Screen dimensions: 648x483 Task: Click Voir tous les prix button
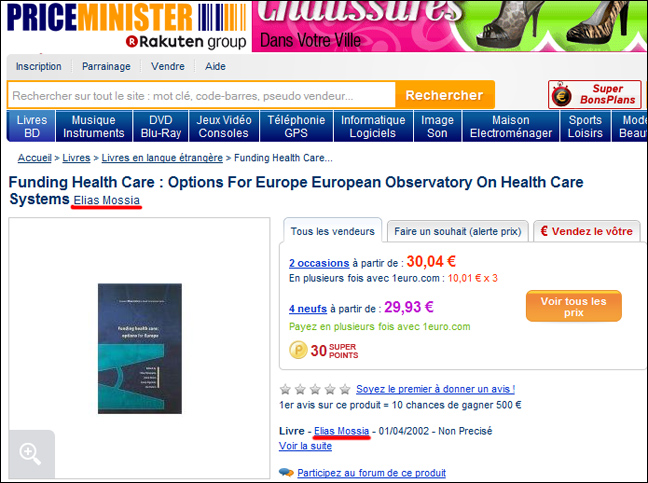point(574,306)
